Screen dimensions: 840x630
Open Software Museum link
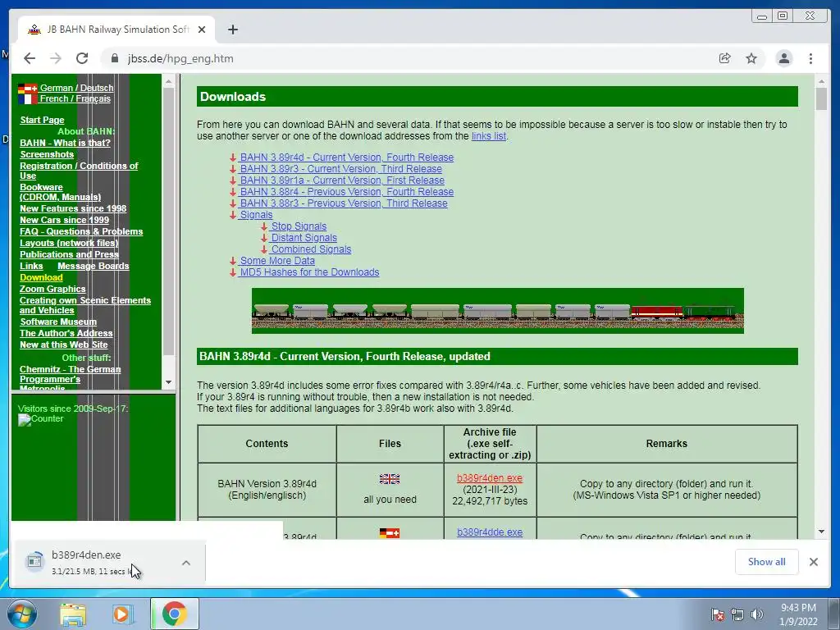[58, 322]
